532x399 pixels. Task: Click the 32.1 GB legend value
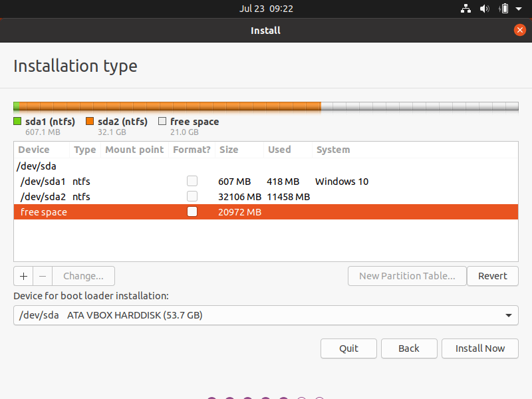click(112, 132)
